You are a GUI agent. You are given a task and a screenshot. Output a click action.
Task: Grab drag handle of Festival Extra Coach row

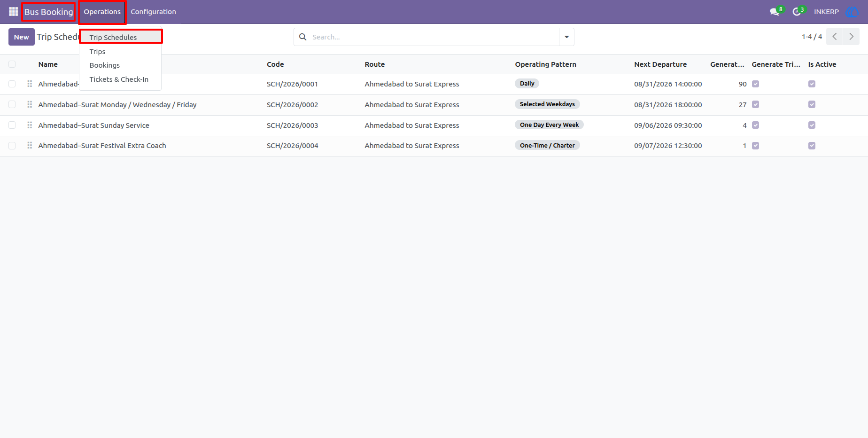point(30,146)
